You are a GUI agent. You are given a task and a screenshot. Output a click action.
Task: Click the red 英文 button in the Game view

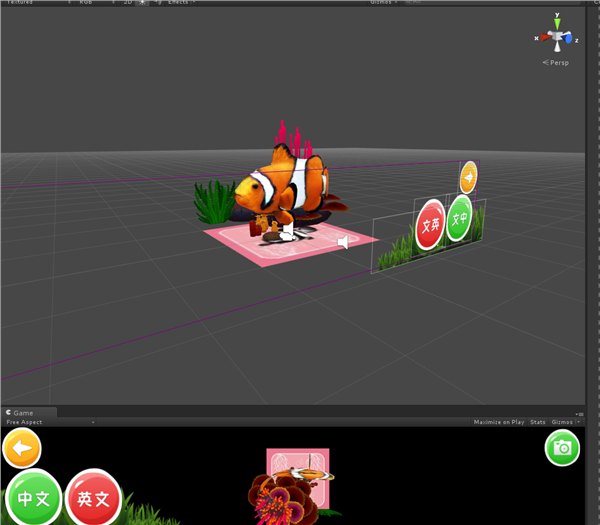click(93, 498)
